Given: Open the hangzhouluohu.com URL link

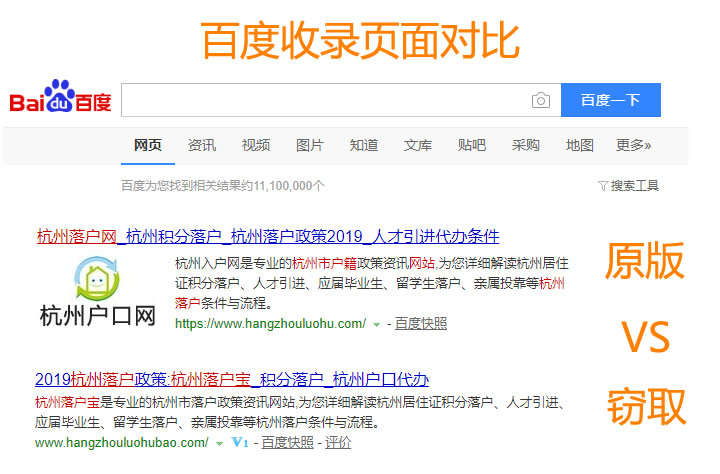Looking at the screenshot, I should [x=270, y=324].
